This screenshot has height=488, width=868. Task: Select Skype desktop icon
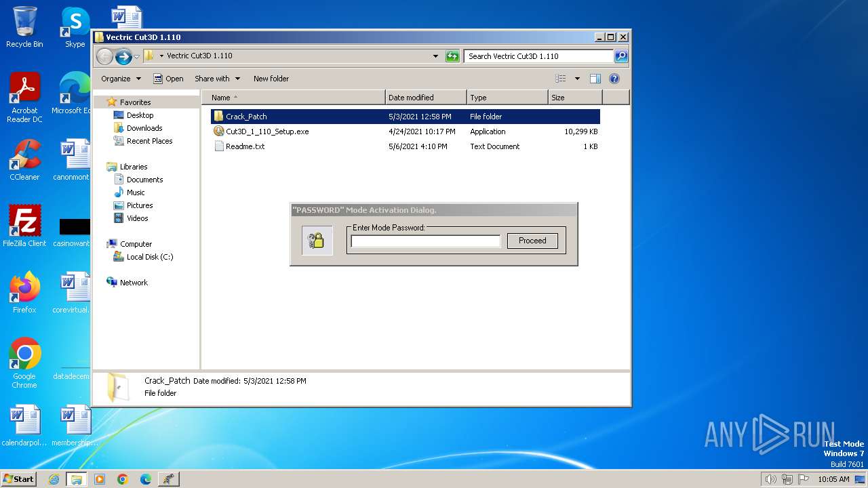click(x=75, y=27)
